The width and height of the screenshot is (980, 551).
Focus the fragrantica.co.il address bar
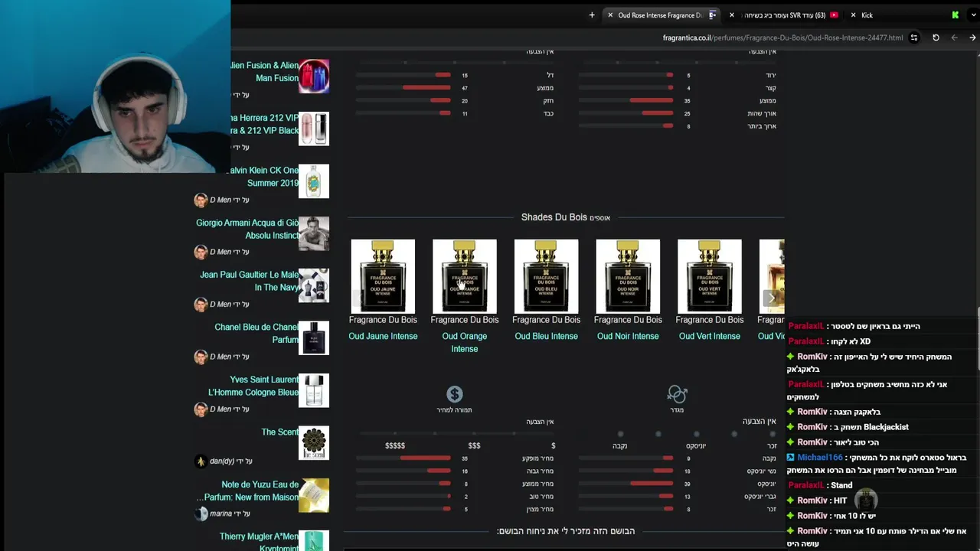tap(782, 37)
